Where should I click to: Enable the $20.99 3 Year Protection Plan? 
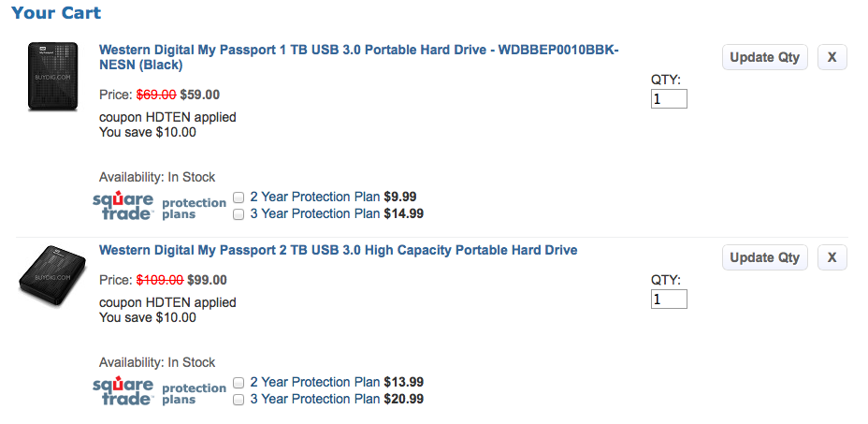pyautogui.click(x=239, y=400)
